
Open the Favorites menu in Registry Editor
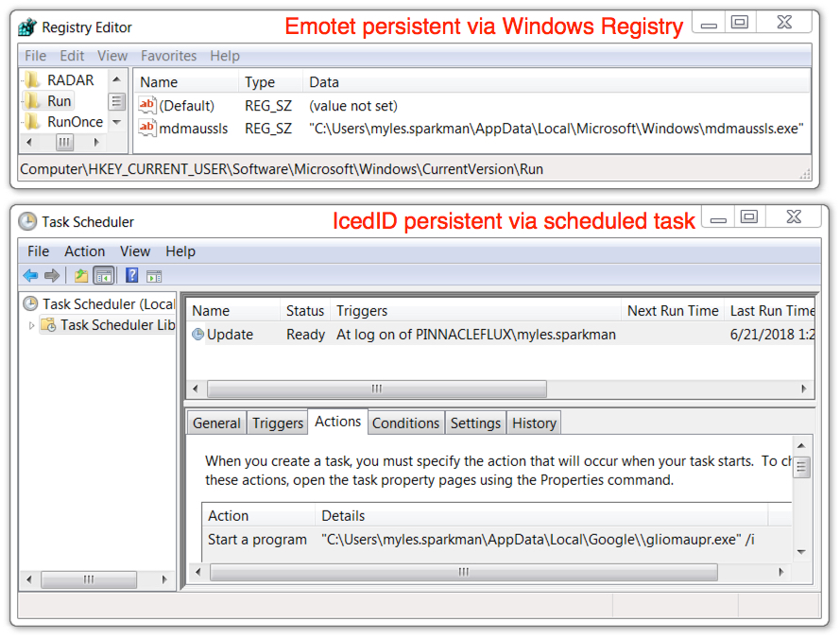click(169, 56)
